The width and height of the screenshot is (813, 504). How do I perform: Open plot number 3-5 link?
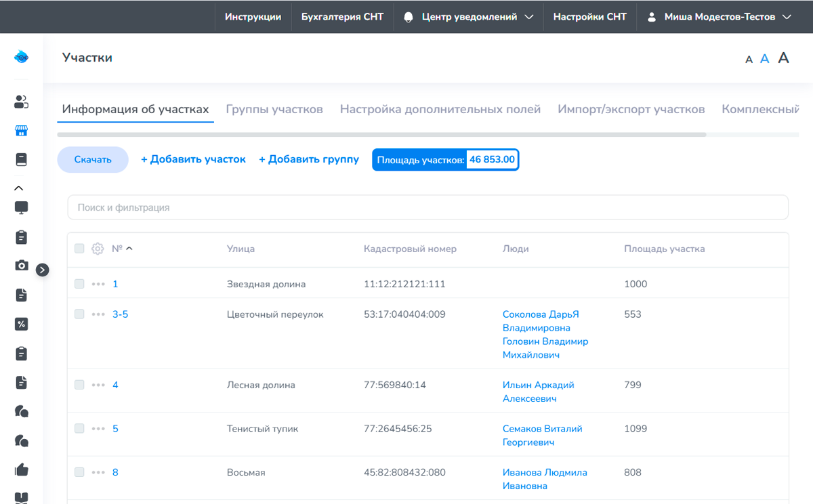pyautogui.click(x=120, y=314)
